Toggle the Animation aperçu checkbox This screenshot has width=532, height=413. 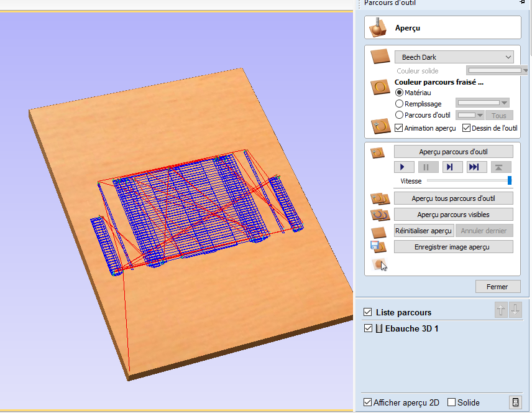pyautogui.click(x=398, y=128)
